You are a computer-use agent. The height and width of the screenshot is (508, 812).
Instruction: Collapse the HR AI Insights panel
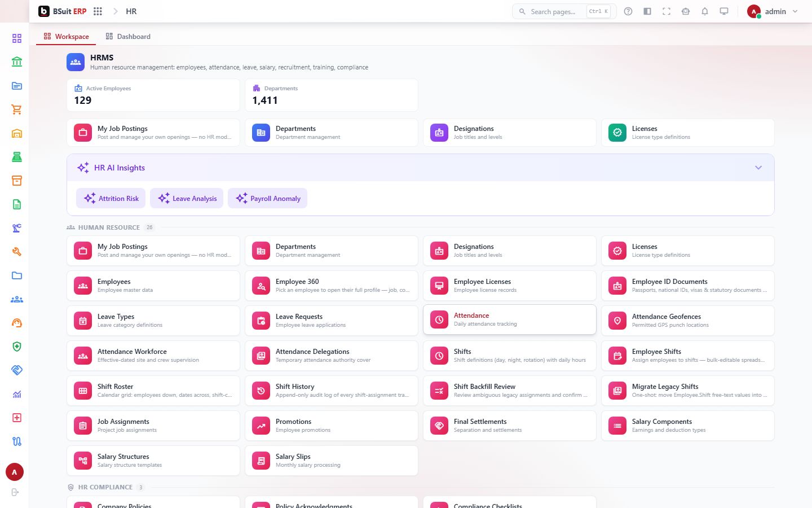(758, 168)
